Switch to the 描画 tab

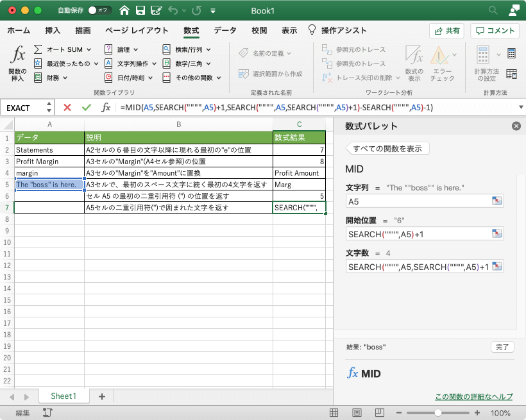83,31
